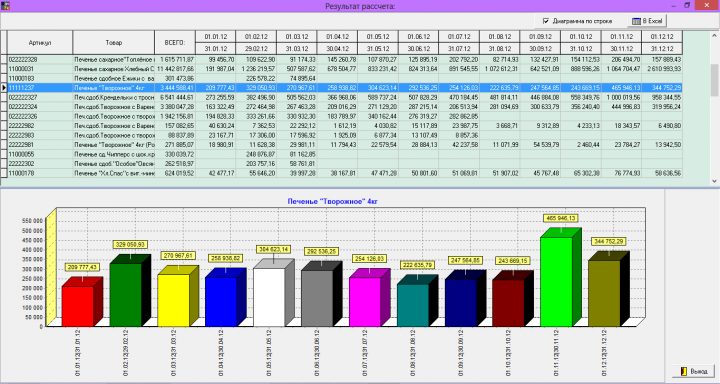Image resolution: width=720 pixels, height=384 pixels.
Task: Click the current row arrow marker in grid
Action: 4,87
